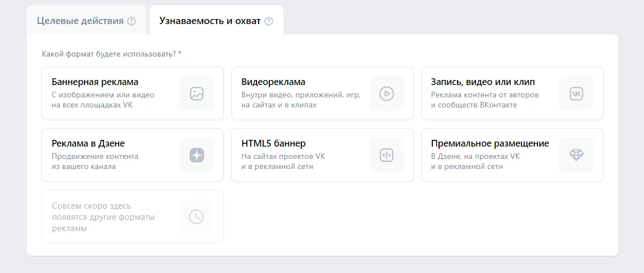Click description 'На сайтах проектов VK'

[283, 157]
